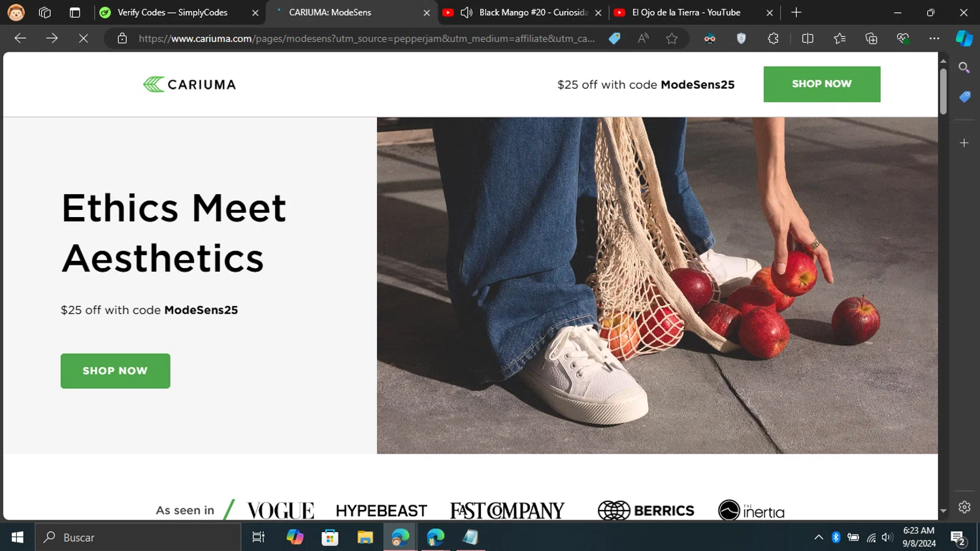Open the shield extension icon

tap(741, 39)
